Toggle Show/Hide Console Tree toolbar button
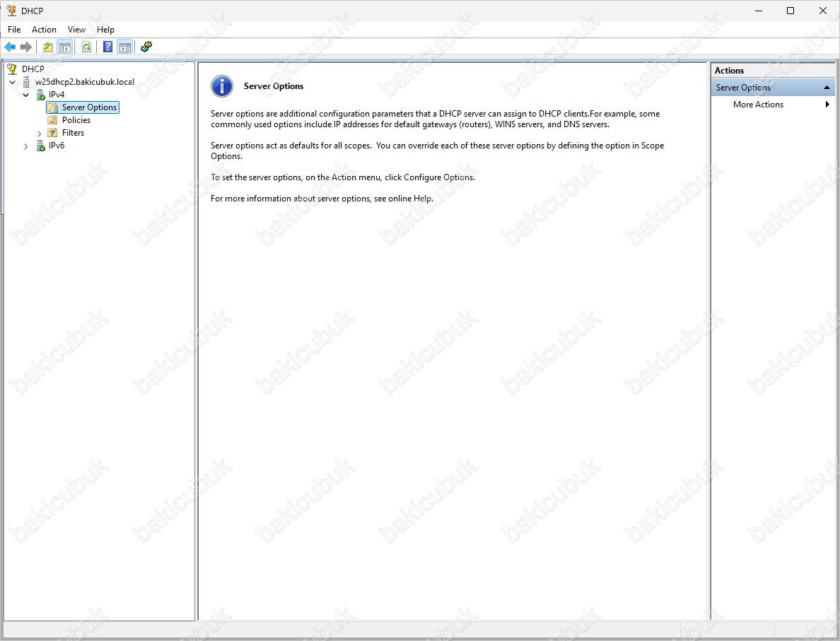Image resolution: width=840 pixels, height=641 pixels. pos(64,47)
